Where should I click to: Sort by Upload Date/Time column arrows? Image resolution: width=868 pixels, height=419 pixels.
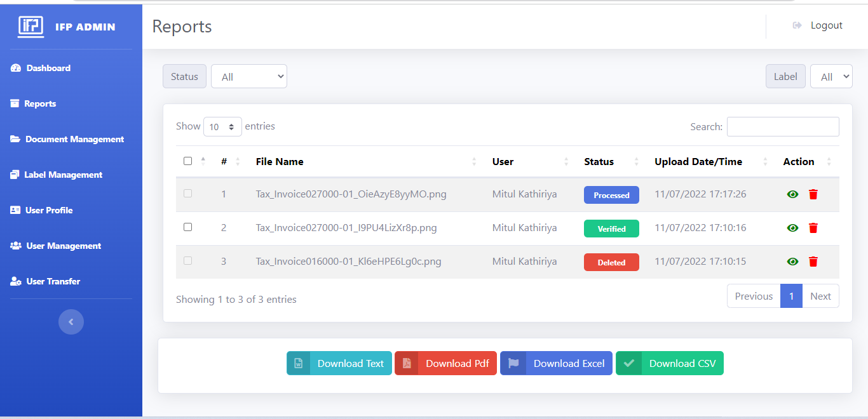pos(765,162)
